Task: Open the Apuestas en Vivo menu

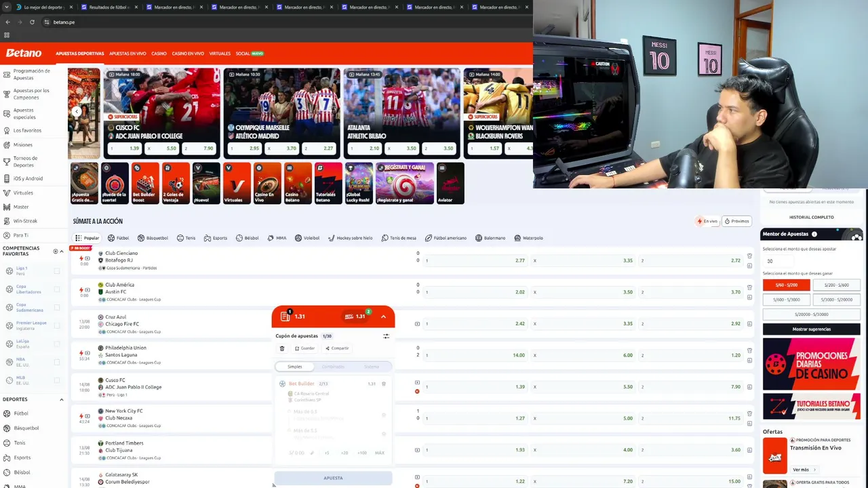Action: (x=127, y=54)
